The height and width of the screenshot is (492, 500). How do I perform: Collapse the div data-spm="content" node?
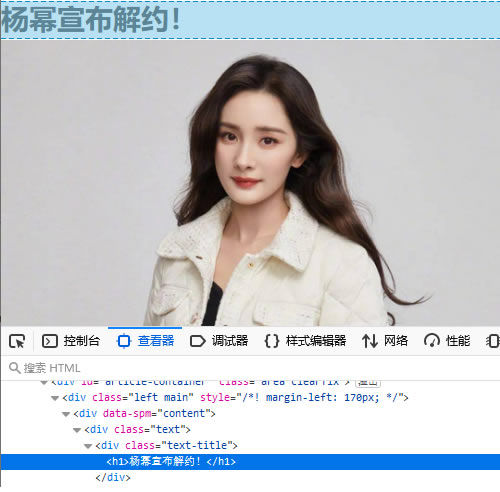[66, 414]
